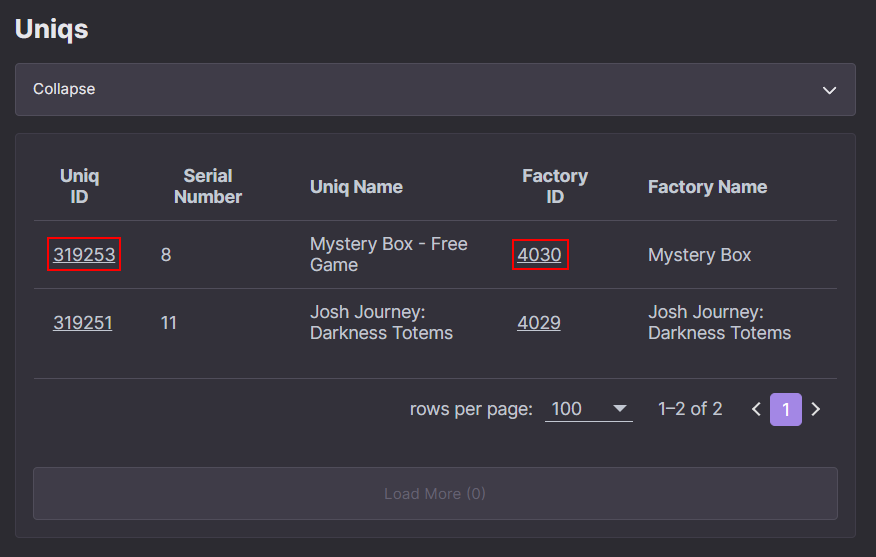This screenshot has width=876, height=557.
Task: Click the Factory ID column header
Action: click(x=555, y=187)
